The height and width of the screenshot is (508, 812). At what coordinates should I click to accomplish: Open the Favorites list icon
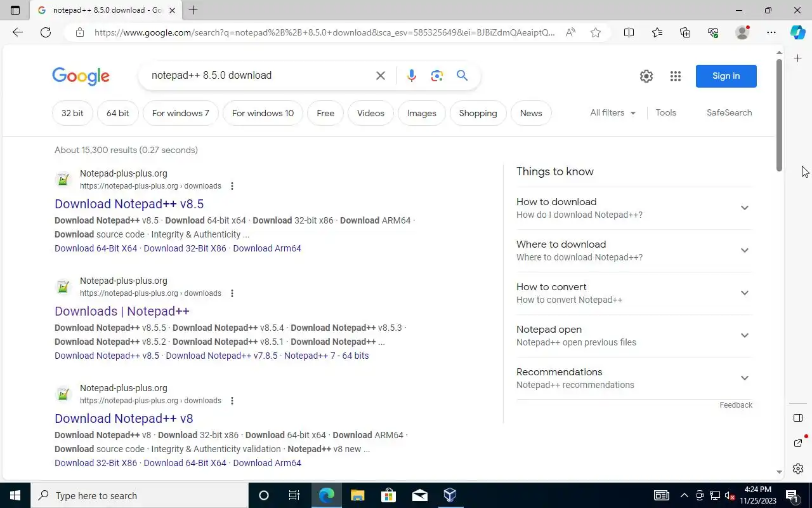657,32
